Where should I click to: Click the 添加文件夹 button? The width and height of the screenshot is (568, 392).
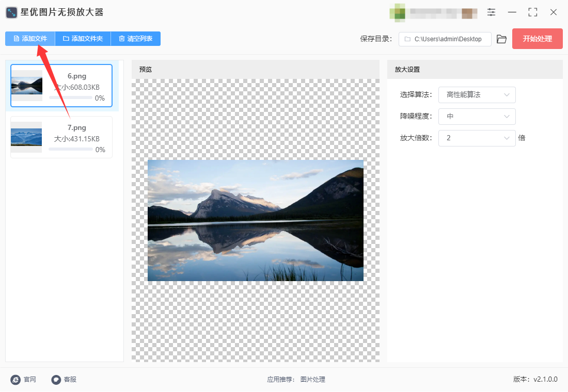[83, 38]
